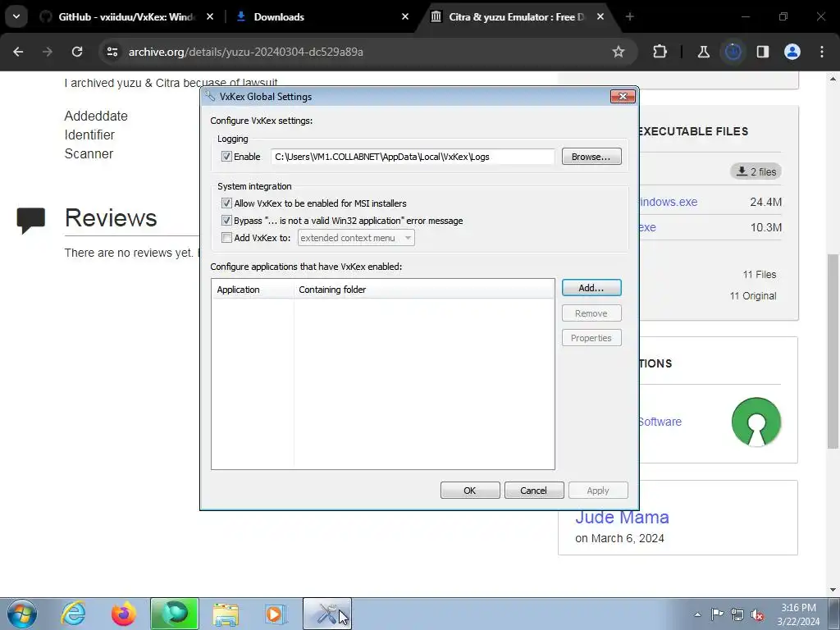This screenshot has width=840, height=630.
Task: Open Properties of selected application
Action: click(x=591, y=337)
